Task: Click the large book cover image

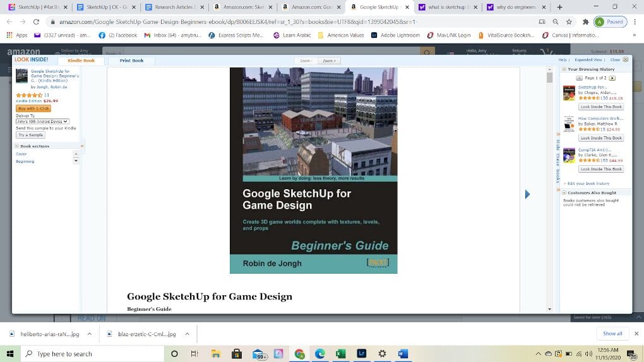Action: click(x=313, y=170)
